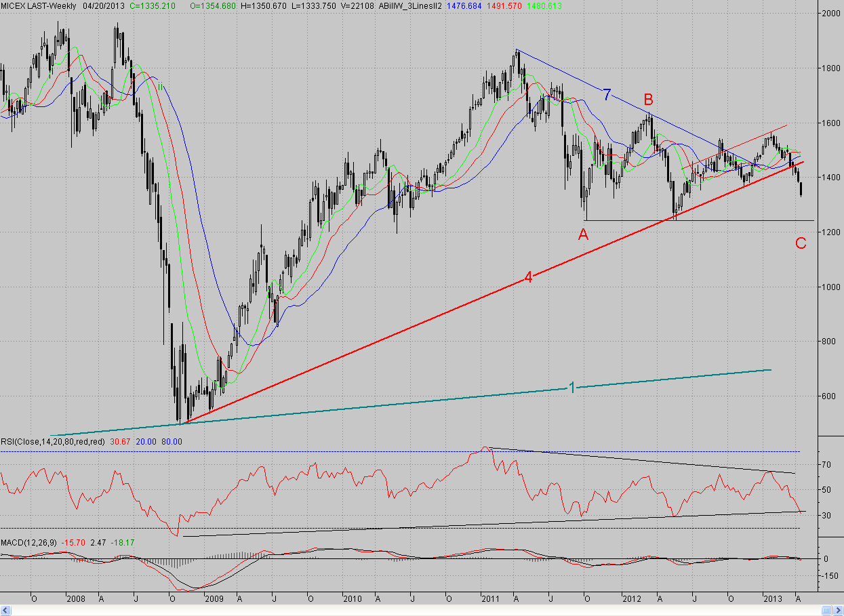Click the 'RSI(Close,14,20,80,red,red)' panel label
The height and width of the screenshot is (616, 844).
coord(54,442)
